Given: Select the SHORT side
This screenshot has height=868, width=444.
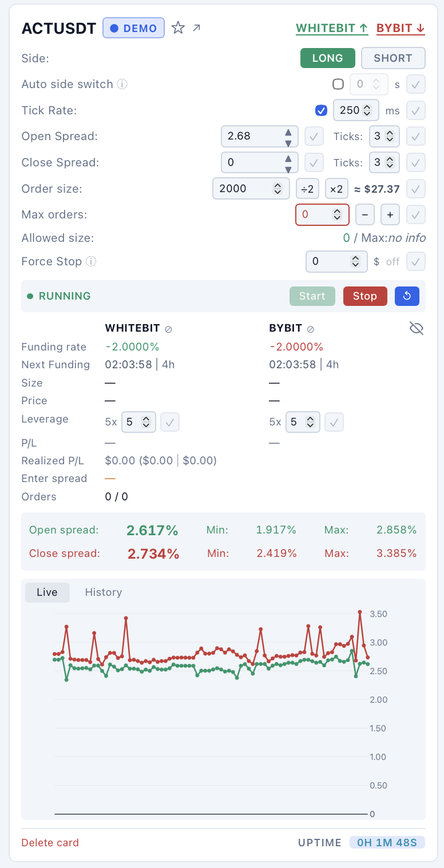Looking at the screenshot, I should coord(393,58).
